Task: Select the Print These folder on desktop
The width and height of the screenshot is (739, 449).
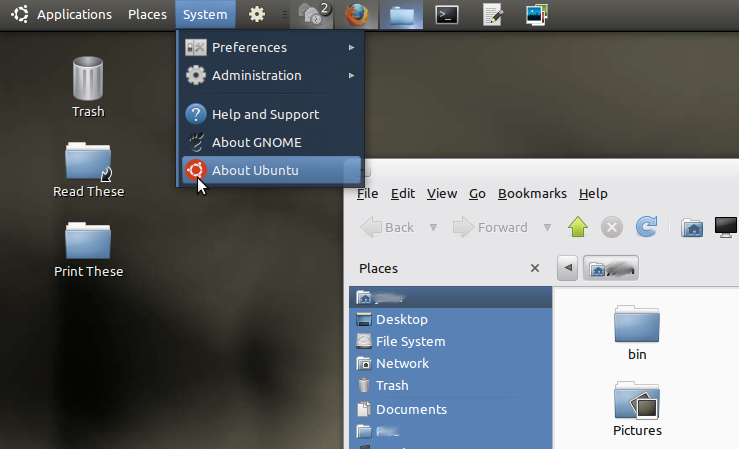Action: [88, 250]
